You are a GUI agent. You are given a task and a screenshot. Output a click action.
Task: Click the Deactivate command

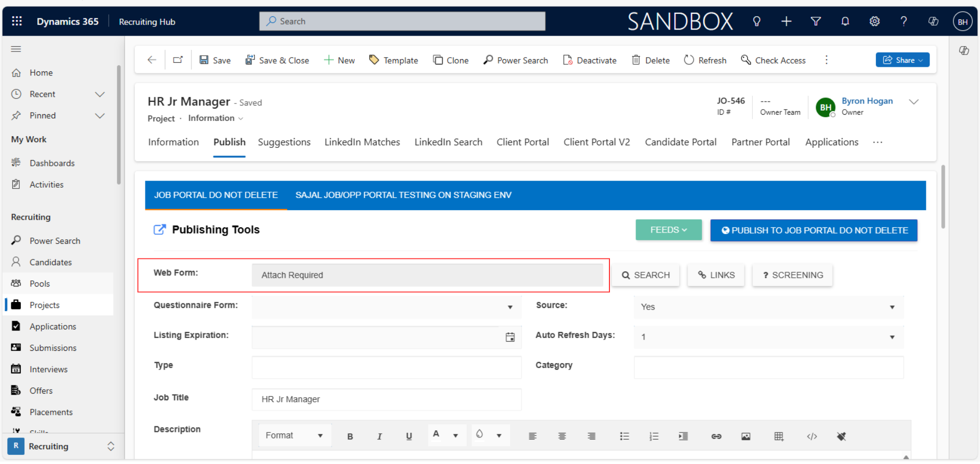point(590,60)
